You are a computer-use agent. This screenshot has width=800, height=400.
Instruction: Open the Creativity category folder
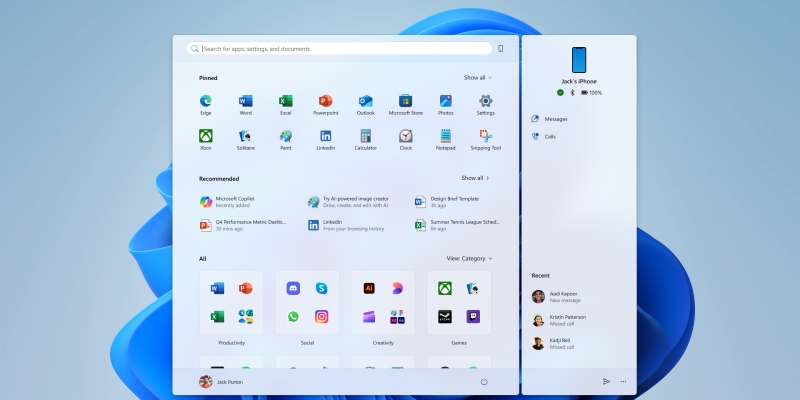coord(383,303)
